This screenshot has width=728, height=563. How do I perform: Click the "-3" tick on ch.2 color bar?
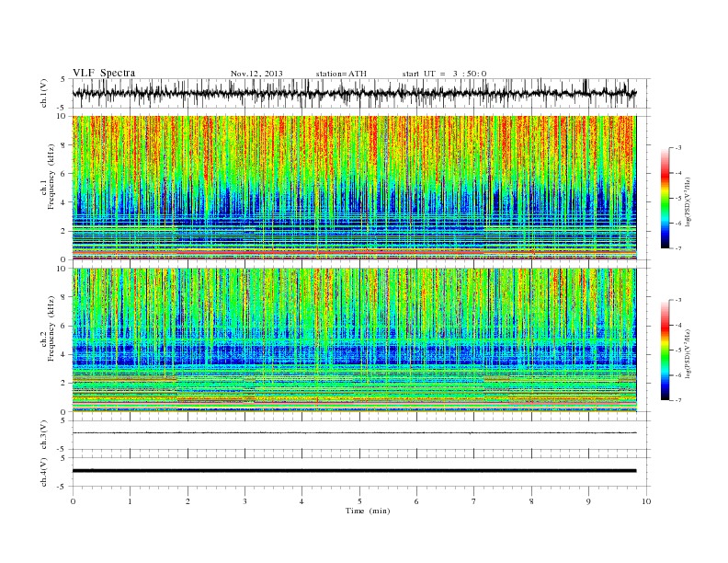pos(678,300)
